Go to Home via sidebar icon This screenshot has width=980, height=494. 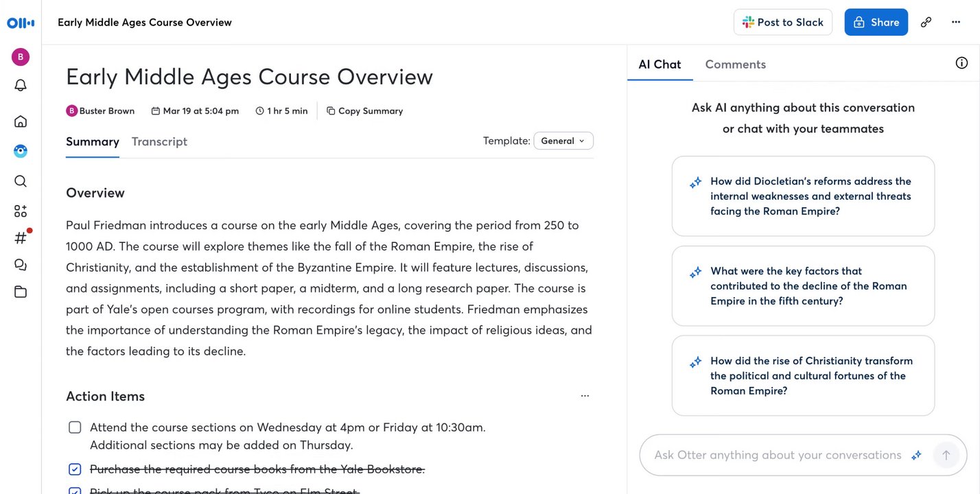(21, 121)
